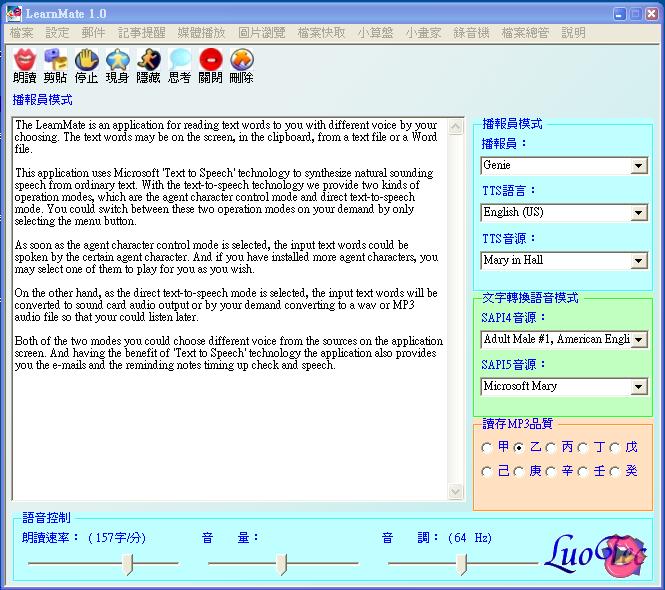Open the 檔案總管 menu
Screen dimensions: 665x590
point(525,33)
